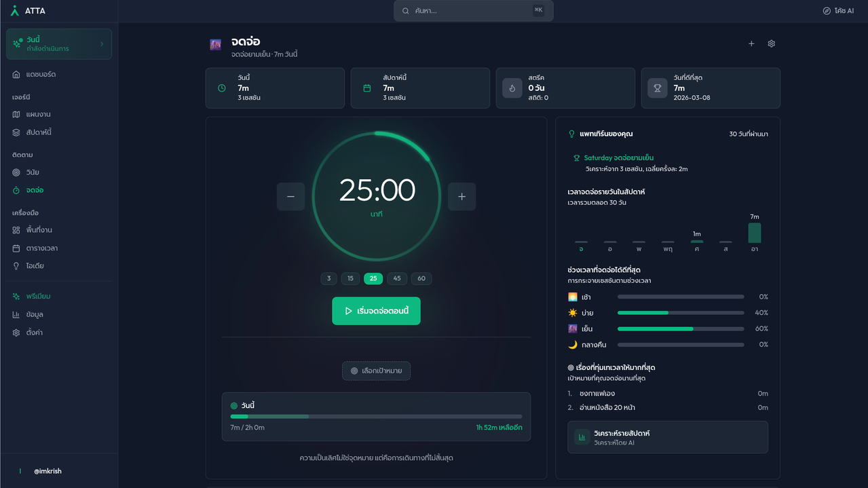Click the 7m / 2h 0m progress text
Screen dimensions: 868x488
click(247, 428)
